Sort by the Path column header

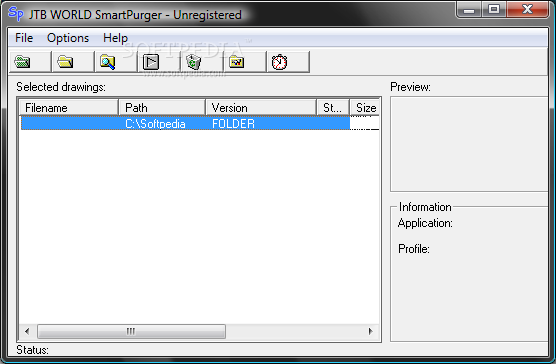pyautogui.click(x=162, y=107)
